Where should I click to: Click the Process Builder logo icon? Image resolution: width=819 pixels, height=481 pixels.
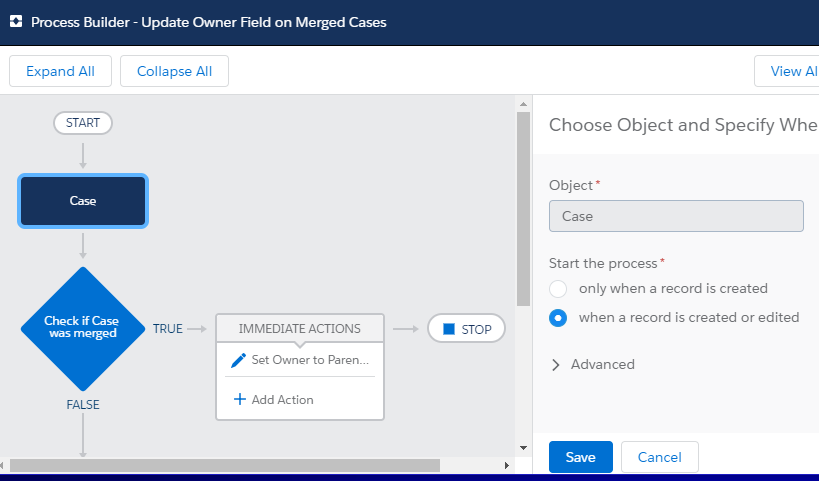(x=16, y=21)
